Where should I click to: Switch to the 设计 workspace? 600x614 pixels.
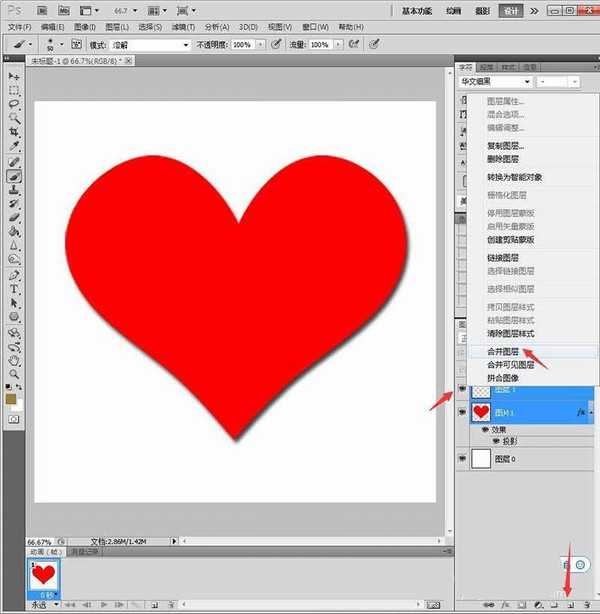pyautogui.click(x=510, y=9)
